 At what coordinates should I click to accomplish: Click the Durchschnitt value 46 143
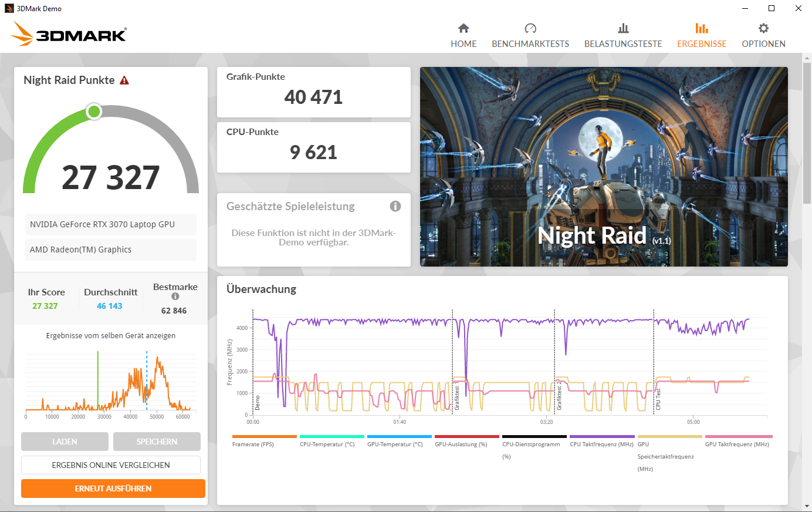(110, 306)
